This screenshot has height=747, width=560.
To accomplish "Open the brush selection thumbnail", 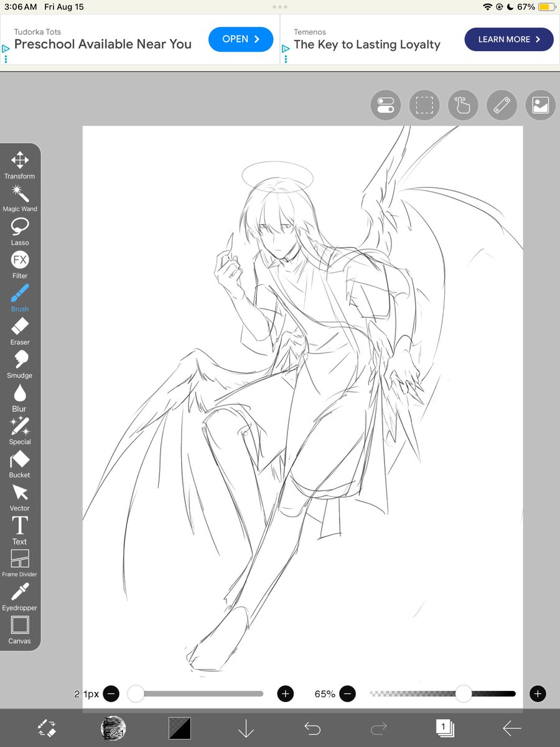I will (113, 728).
